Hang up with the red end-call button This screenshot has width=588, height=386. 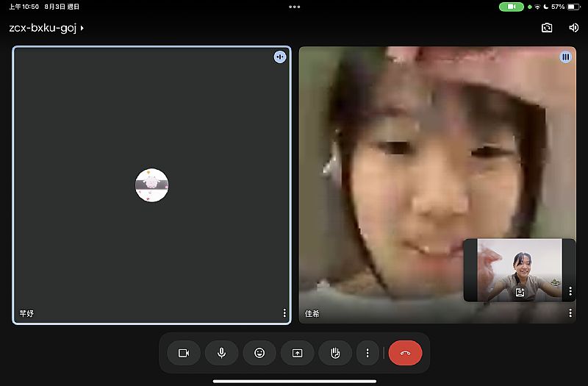(x=405, y=353)
